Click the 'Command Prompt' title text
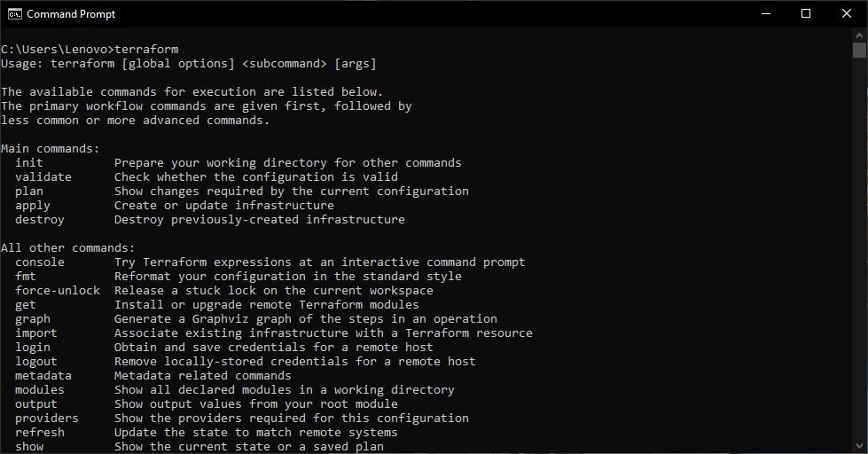 tap(71, 14)
